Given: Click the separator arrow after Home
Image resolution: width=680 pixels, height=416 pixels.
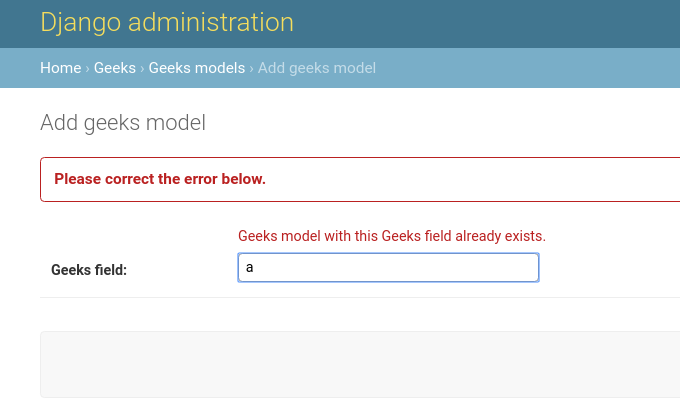Looking at the screenshot, I should (x=88, y=68).
